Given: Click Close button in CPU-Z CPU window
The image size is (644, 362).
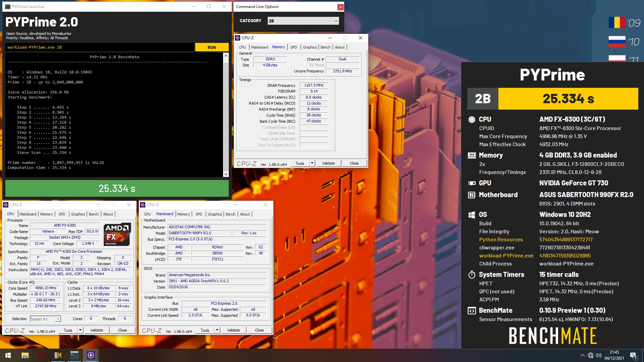Looking at the screenshot, I should pyautogui.click(x=122, y=330).
